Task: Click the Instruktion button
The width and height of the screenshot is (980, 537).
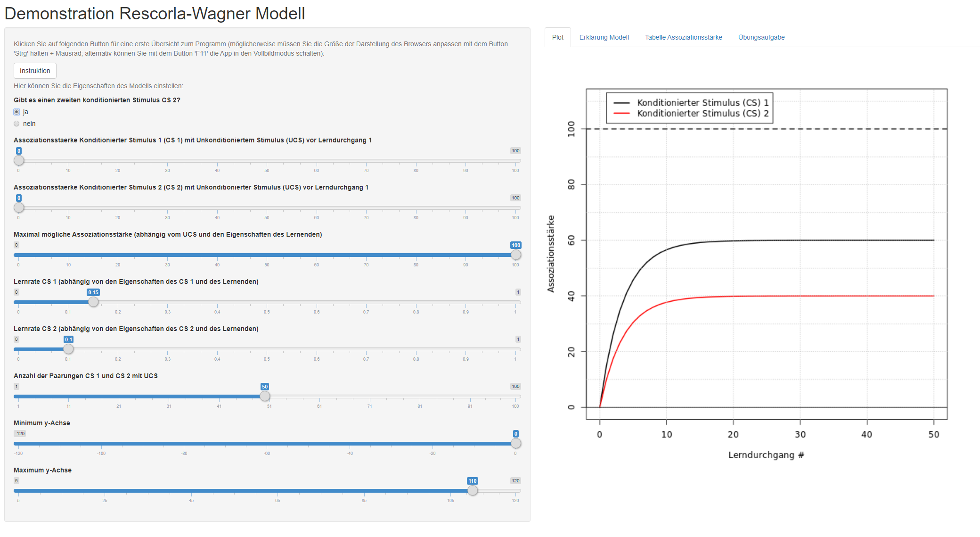Action: [x=35, y=71]
